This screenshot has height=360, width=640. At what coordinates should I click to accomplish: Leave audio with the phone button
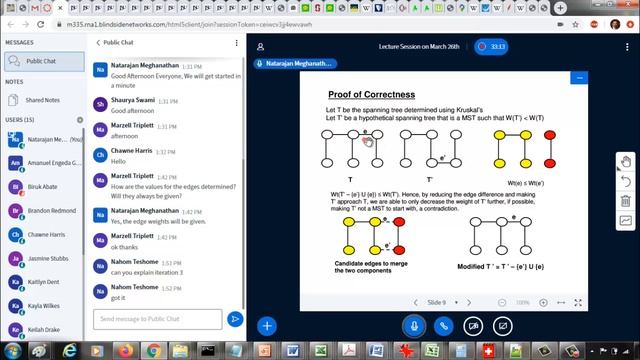tap(444, 326)
